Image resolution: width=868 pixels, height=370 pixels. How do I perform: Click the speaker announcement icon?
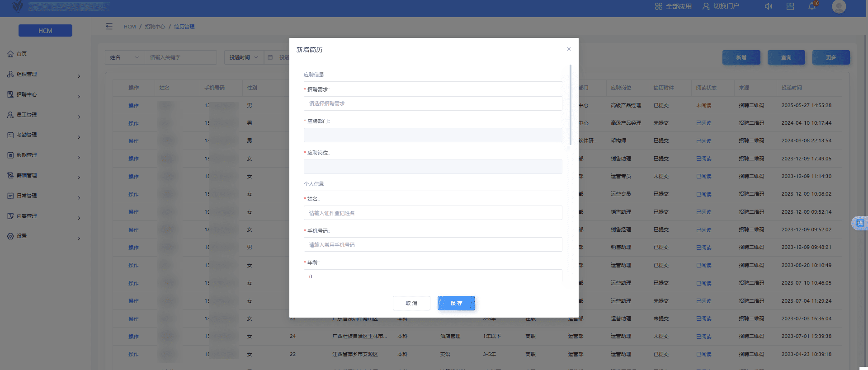point(768,7)
